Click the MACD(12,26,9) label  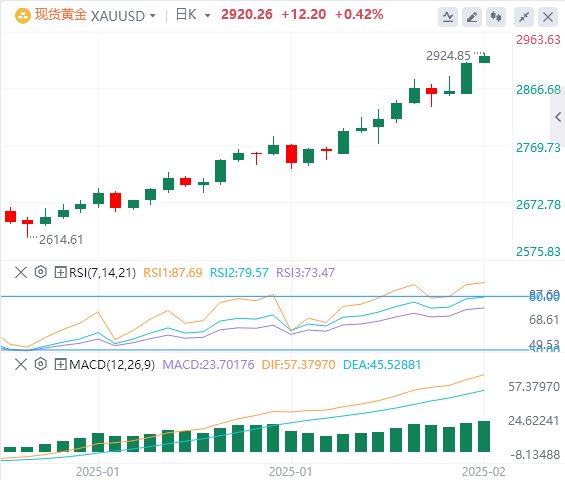coord(112,365)
